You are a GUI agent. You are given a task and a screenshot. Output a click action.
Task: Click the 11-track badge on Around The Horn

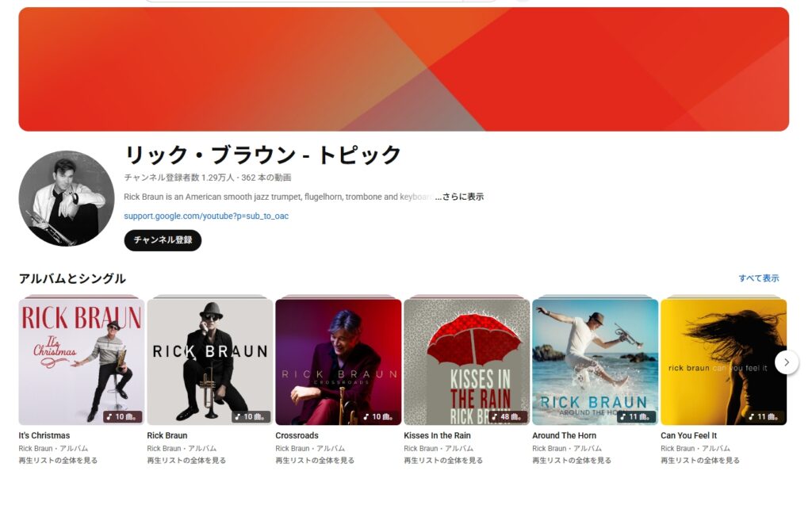point(636,416)
